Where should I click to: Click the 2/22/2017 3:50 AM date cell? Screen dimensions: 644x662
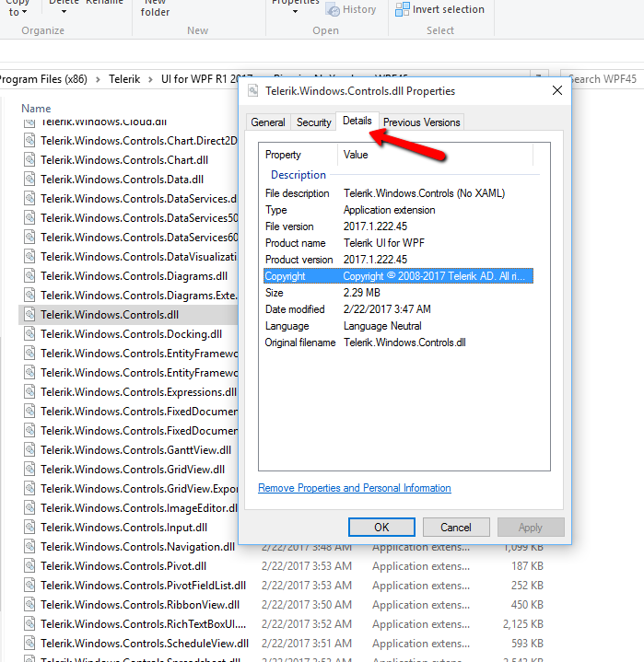click(x=307, y=605)
